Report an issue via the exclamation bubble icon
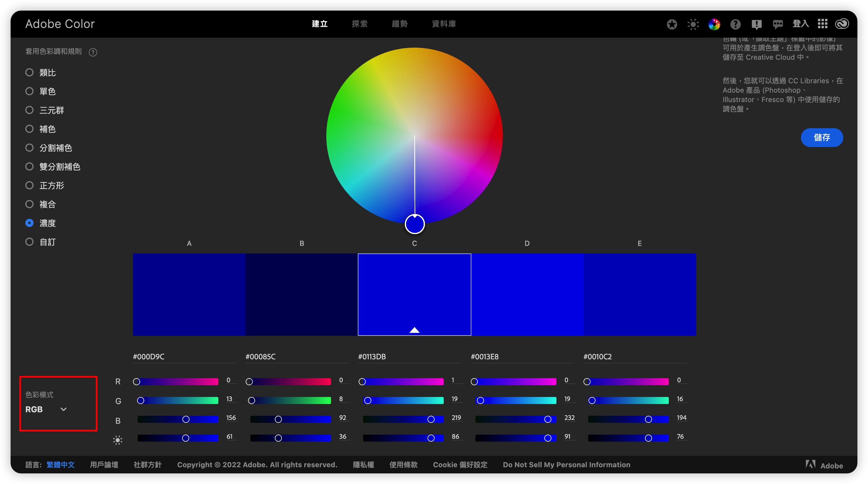This screenshot has height=484, width=868. click(x=757, y=24)
